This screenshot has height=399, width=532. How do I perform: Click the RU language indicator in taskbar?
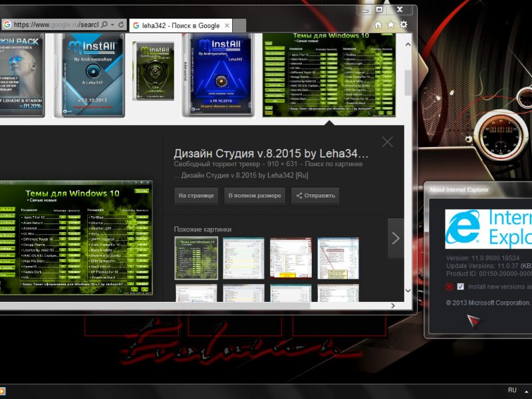[x=512, y=390]
